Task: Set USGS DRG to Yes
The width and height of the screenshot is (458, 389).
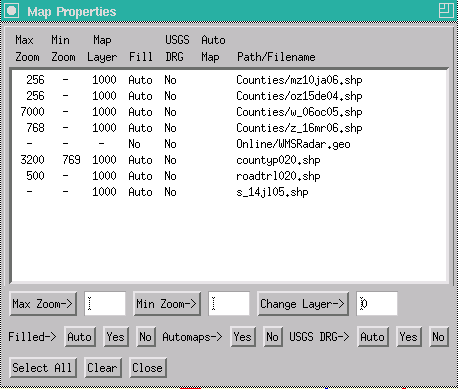Action: coord(409,337)
